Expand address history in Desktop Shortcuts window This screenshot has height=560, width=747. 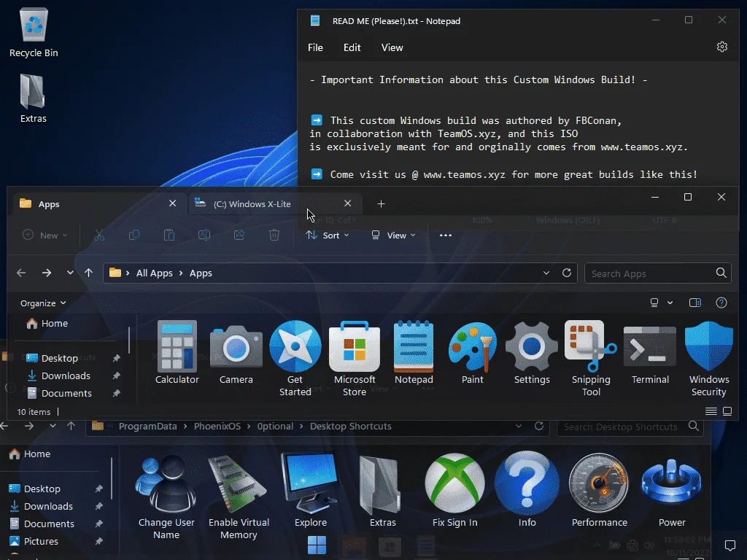[519, 426]
